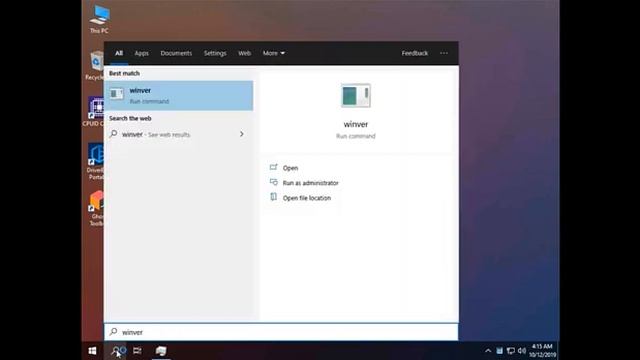Open the Windows Start button
Screen dimensions: 640x360
click(x=92, y=351)
